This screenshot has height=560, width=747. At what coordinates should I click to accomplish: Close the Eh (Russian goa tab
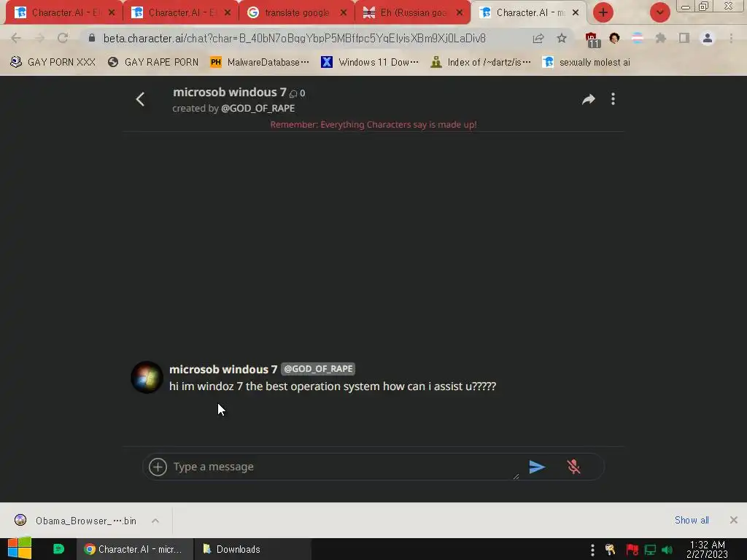[x=460, y=13]
